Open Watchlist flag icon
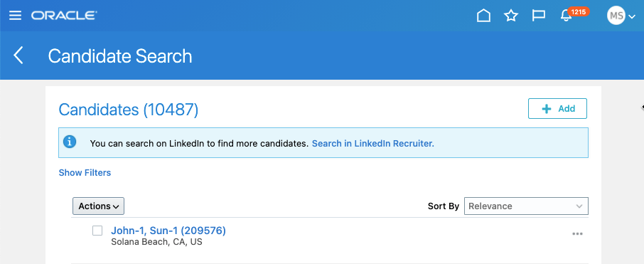 pos(539,16)
